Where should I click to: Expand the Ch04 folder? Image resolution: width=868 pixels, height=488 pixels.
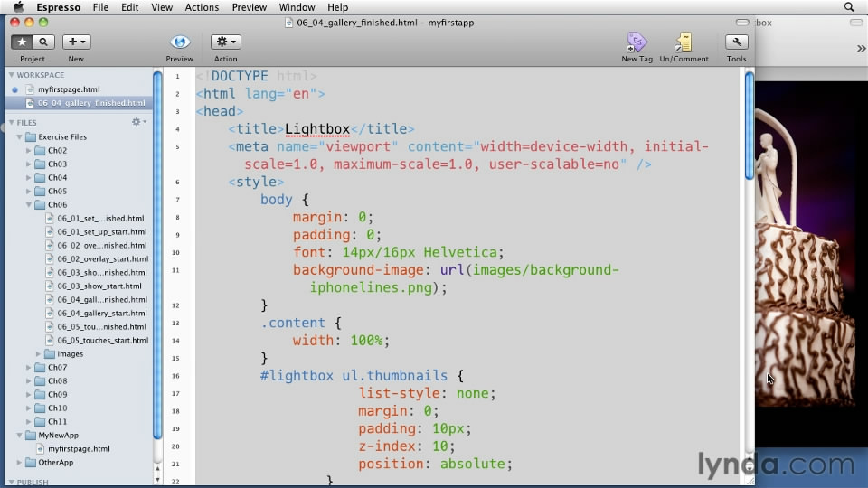click(x=29, y=177)
